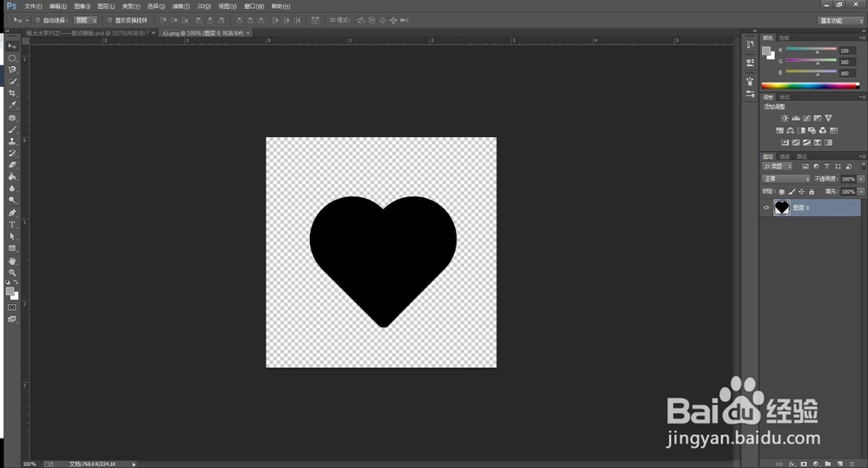
Task: Select the Hand tool
Action: coord(12,260)
